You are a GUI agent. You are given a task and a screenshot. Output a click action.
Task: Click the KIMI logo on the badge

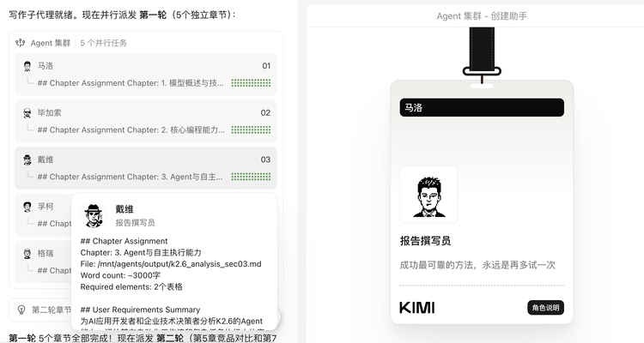[416, 308]
